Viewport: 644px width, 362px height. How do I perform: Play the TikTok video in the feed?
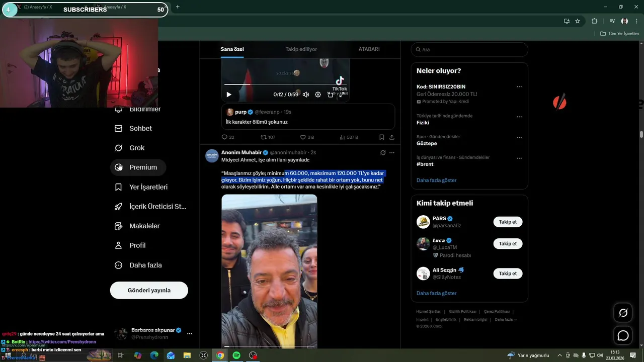(229, 95)
